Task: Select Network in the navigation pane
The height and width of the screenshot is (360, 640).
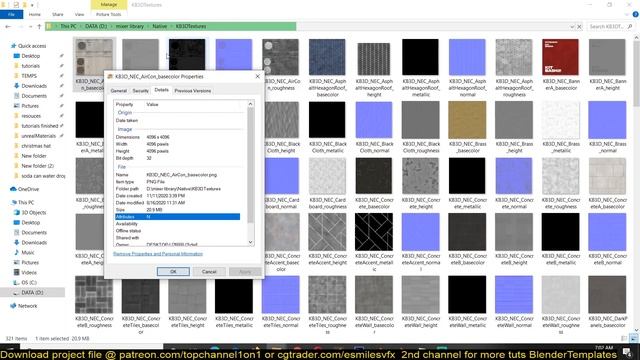Action: pyautogui.click(x=27, y=306)
